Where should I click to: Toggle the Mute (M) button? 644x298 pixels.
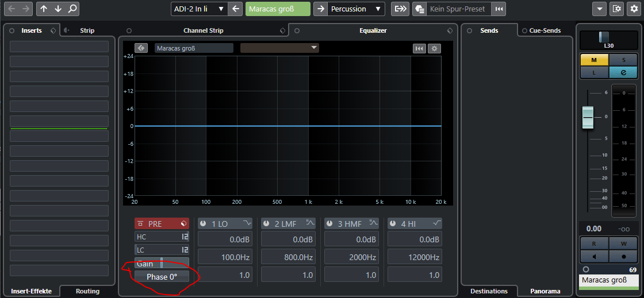pos(594,60)
